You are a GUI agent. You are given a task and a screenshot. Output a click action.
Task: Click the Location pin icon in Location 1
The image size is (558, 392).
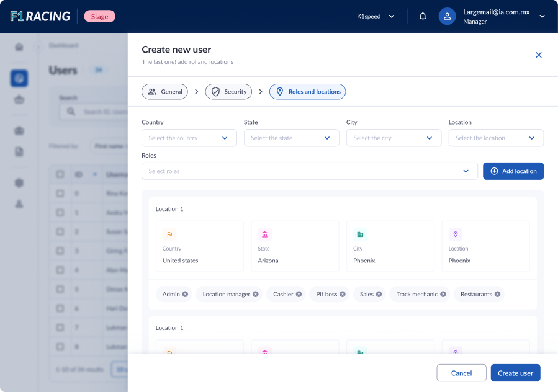[x=456, y=234]
